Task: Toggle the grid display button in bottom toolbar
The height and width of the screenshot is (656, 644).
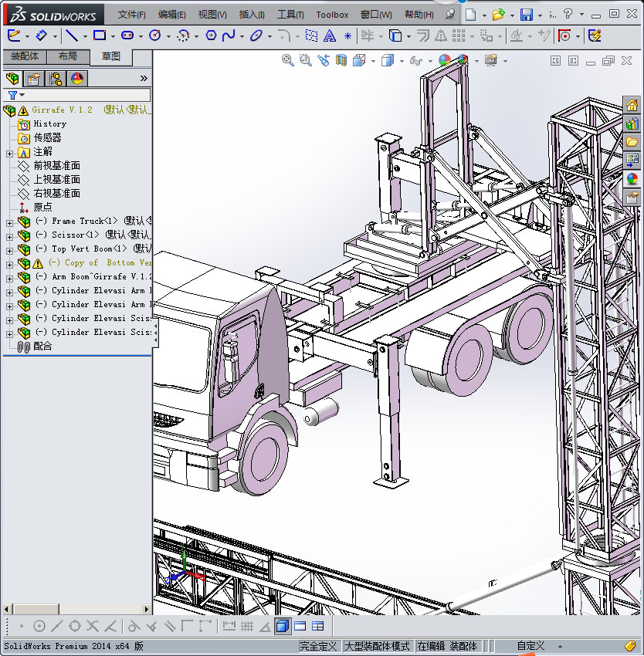Action: [246, 626]
